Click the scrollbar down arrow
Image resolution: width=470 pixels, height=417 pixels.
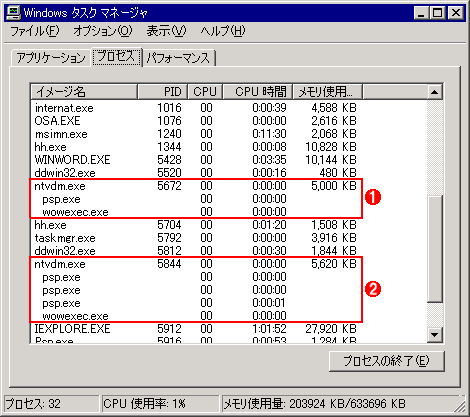[434, 334]
